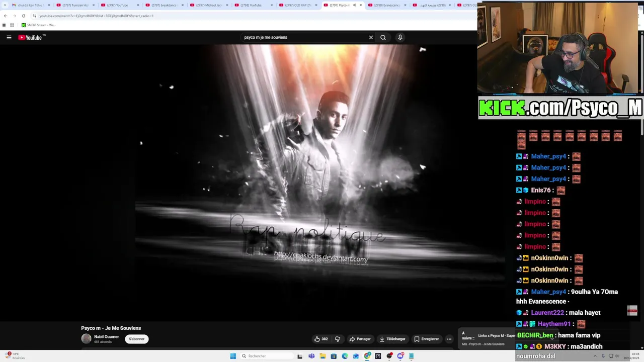Click the Télécharger download button
This screenshot has width=644, height=362.
pos(392,339)
